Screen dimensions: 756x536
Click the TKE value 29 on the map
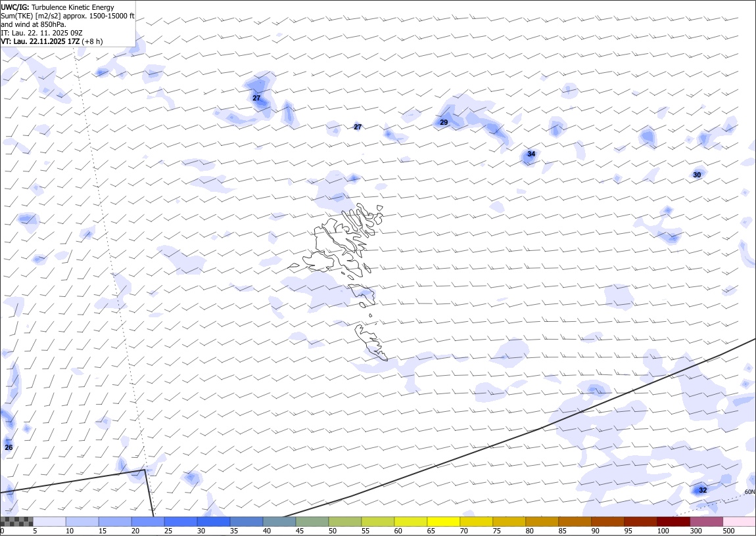coord(444,122)
